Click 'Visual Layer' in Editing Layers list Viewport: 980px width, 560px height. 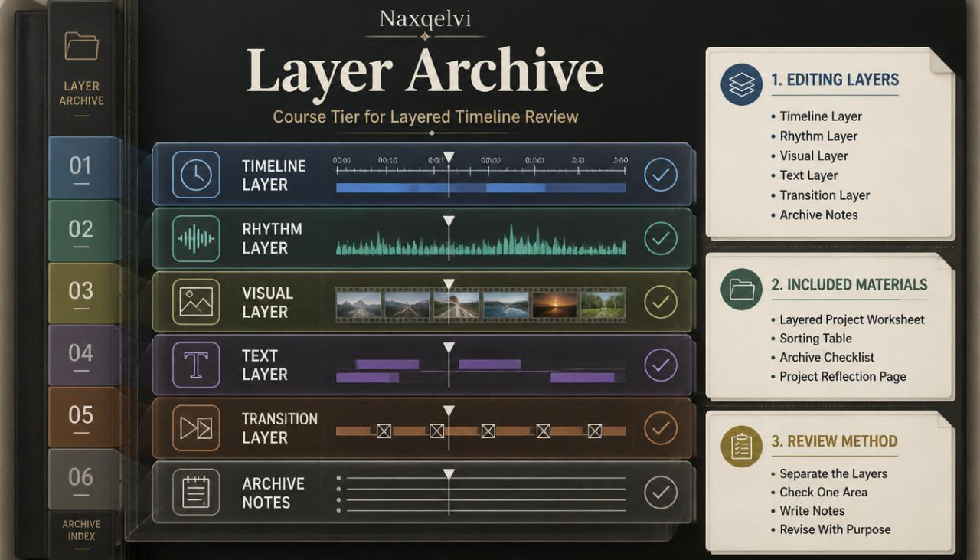pyautogui.click(x=814, y=156)
